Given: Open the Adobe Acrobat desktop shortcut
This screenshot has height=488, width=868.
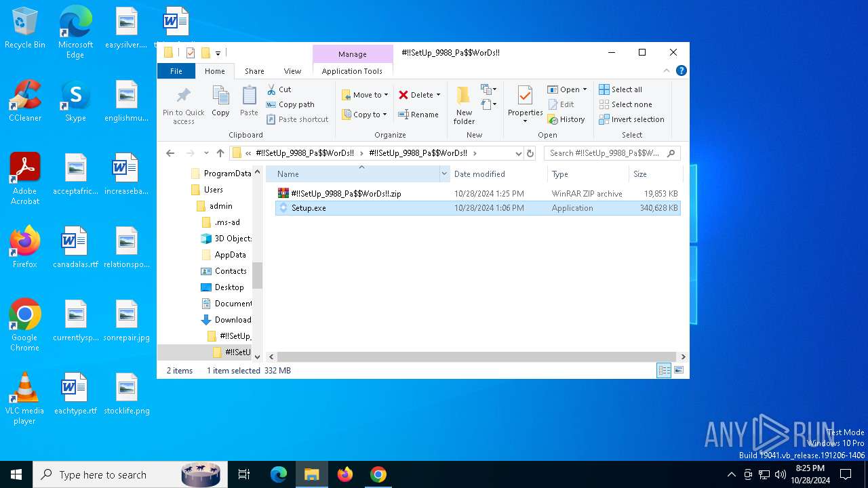Looking at the screenshot, I should click(x=25, y=179).
